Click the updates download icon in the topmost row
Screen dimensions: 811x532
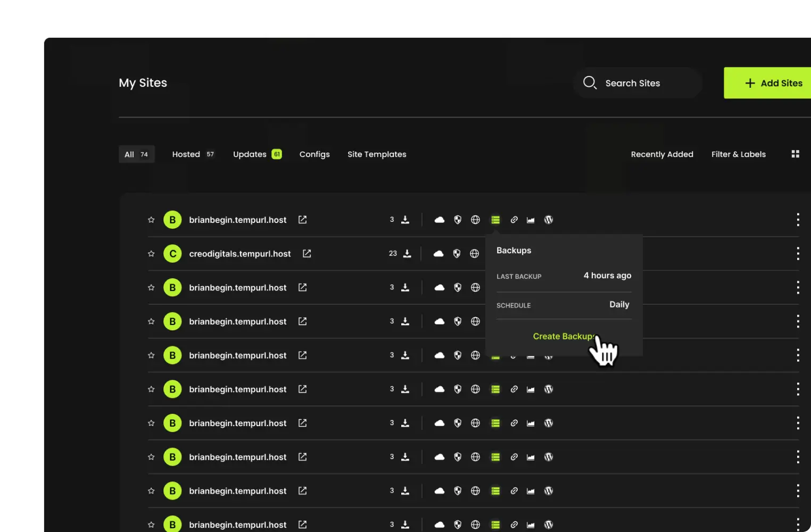pyautogui.click(x=405, y=220)
